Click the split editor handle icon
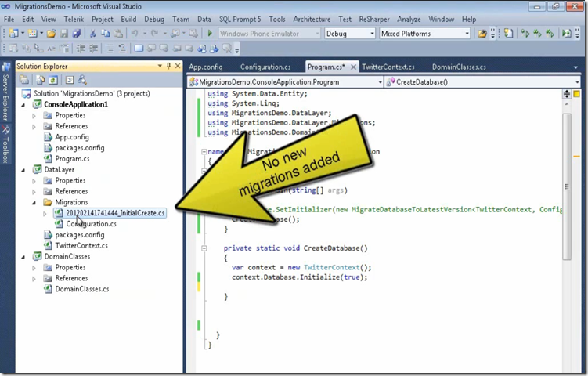The height and width of the screenshot is (376, 588). [x=567, y=94]
